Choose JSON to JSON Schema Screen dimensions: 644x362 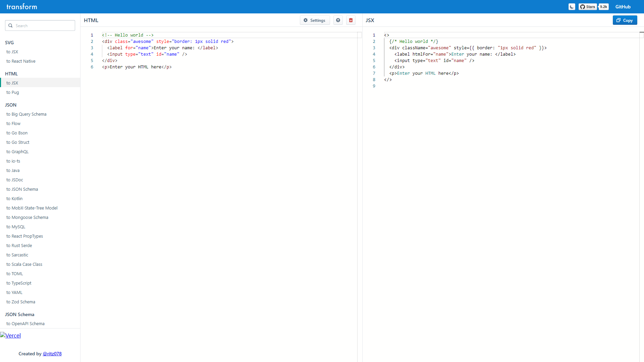[x=40, y=189]
